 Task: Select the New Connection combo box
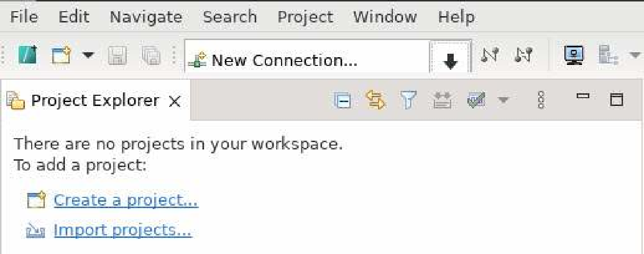pos(306,61)
